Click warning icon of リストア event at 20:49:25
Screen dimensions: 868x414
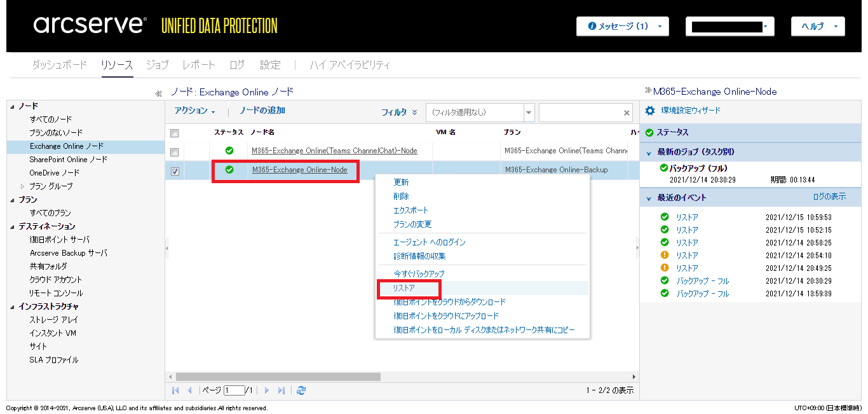(x=665, y=268)
